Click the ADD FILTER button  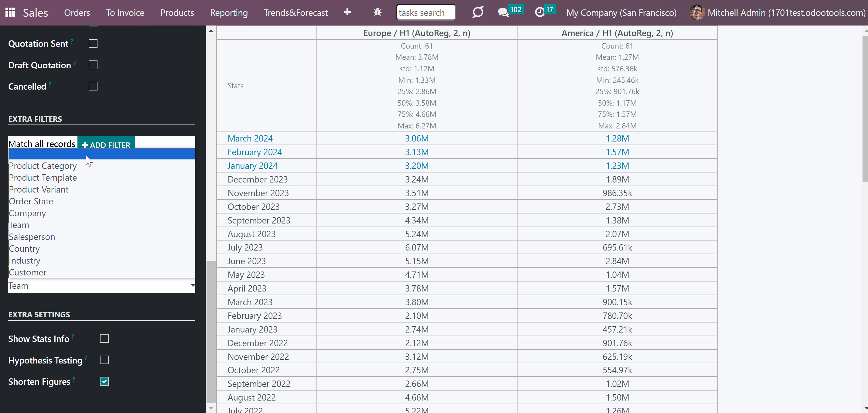106,145
